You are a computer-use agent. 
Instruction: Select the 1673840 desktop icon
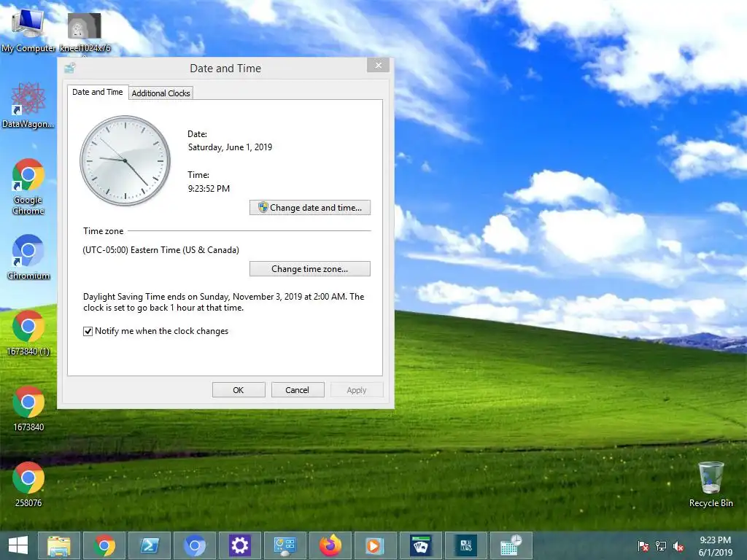click(28, 408)
